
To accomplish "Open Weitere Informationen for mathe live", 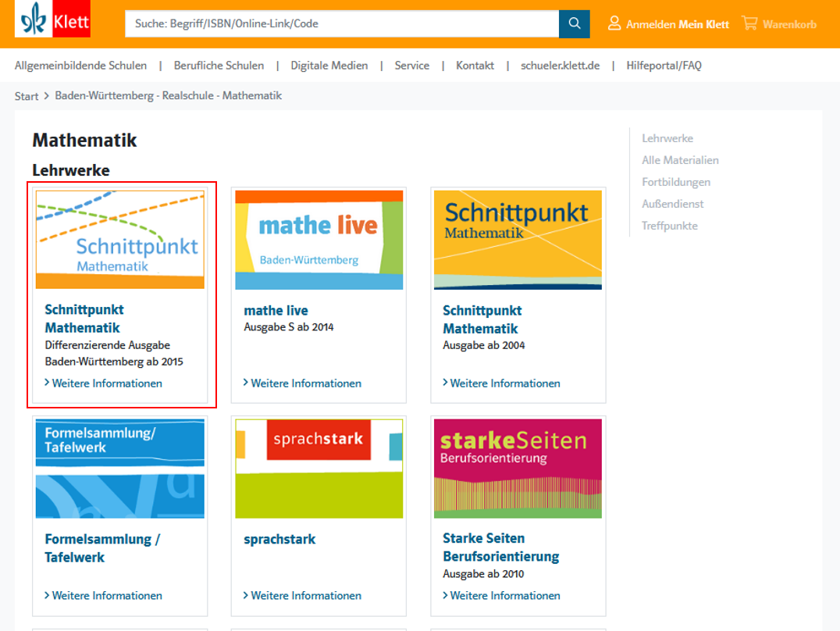I will point(302,383).
